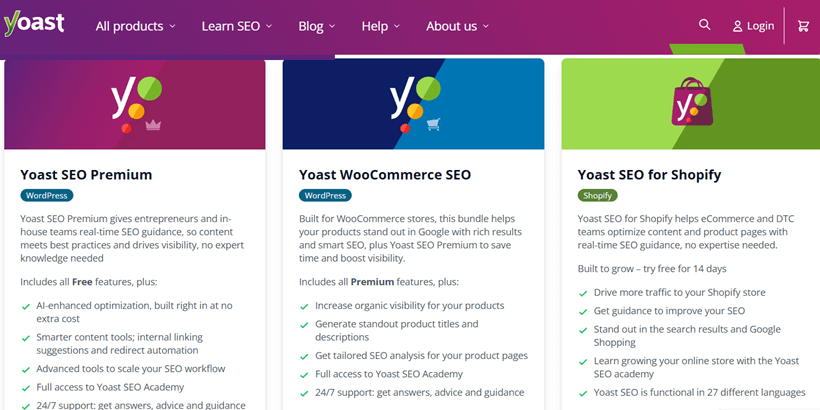Image resolution: width=820 pixels, height=410 pixels.
Task: Click the WordPress tag under Yoast SEO Premium
Action: pyautogui.click(x=47, y=196)
